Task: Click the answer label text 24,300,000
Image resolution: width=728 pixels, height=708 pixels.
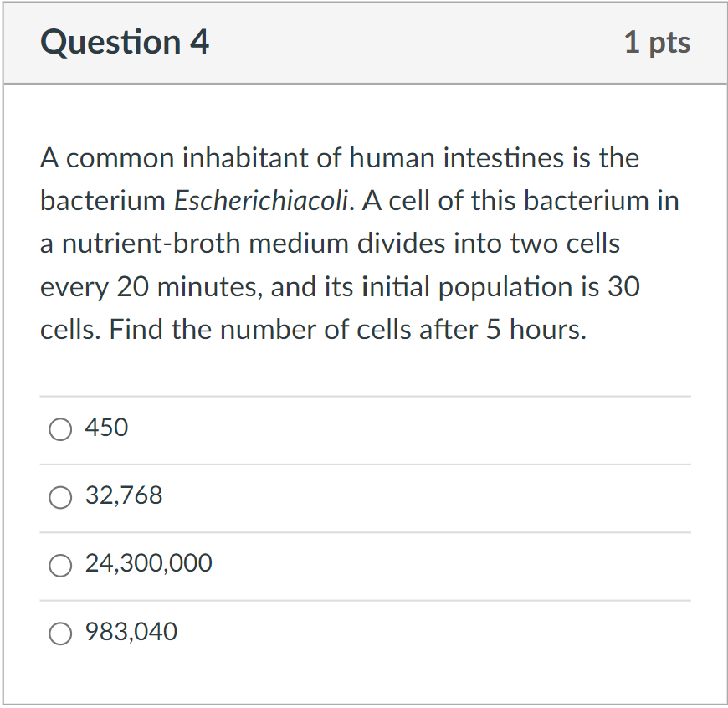Action: click(x=149, y=563)
